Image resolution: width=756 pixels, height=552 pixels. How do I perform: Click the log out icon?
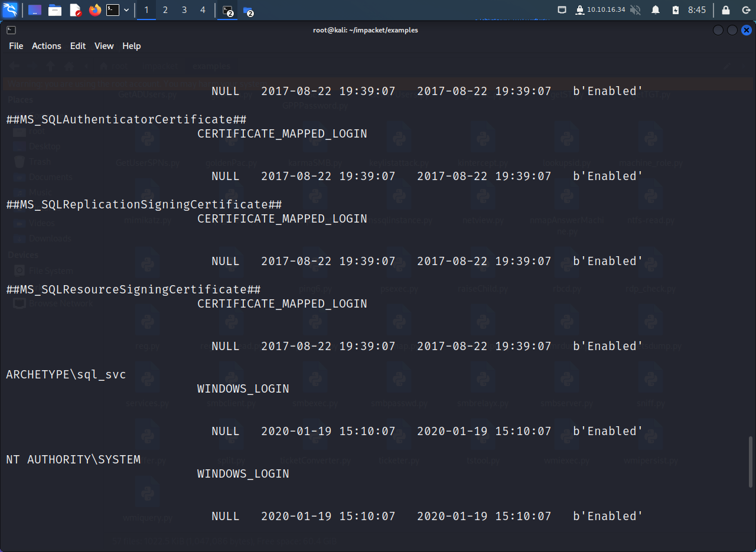(x=745, y=10)
